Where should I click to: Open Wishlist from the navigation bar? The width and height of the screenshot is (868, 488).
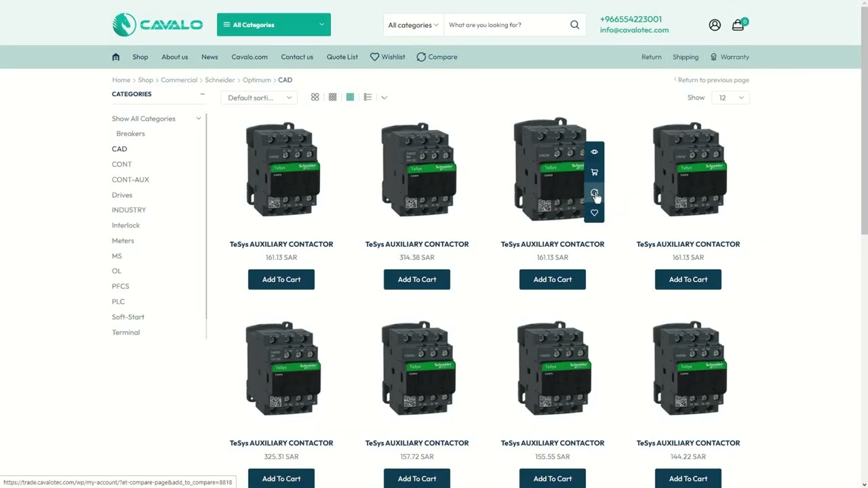click(388, 57)
